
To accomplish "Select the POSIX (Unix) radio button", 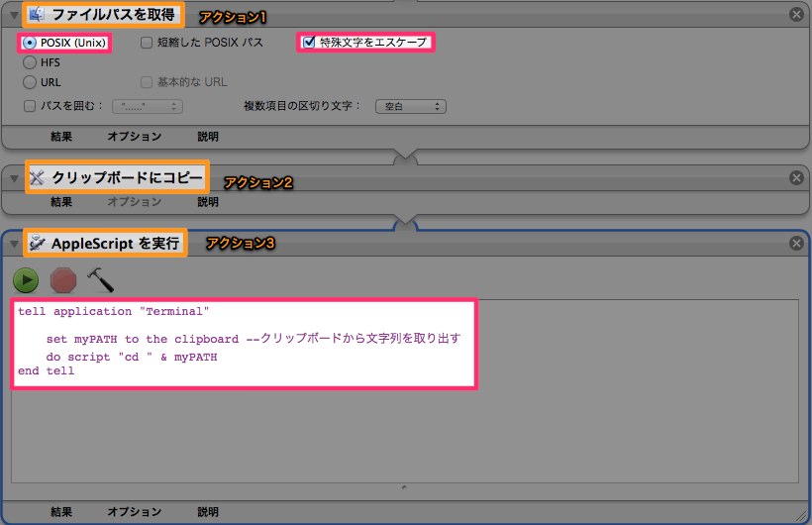I will click(30, 43).
